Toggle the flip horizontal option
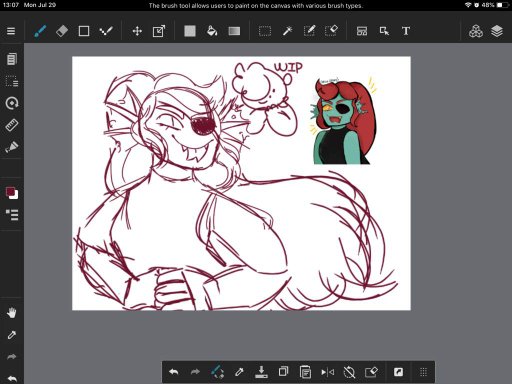The height and width of the screenshot is (384, 512). 327,372
